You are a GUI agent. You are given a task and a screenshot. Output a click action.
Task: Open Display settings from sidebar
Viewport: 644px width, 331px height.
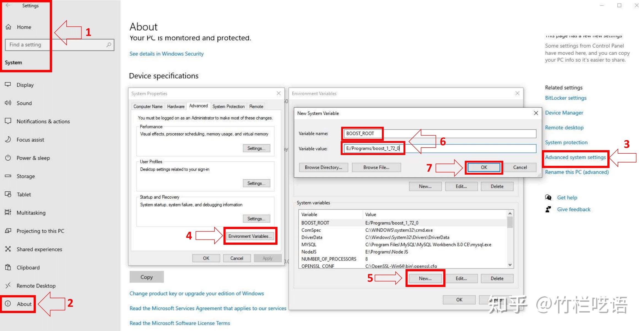tap(25, 85)
